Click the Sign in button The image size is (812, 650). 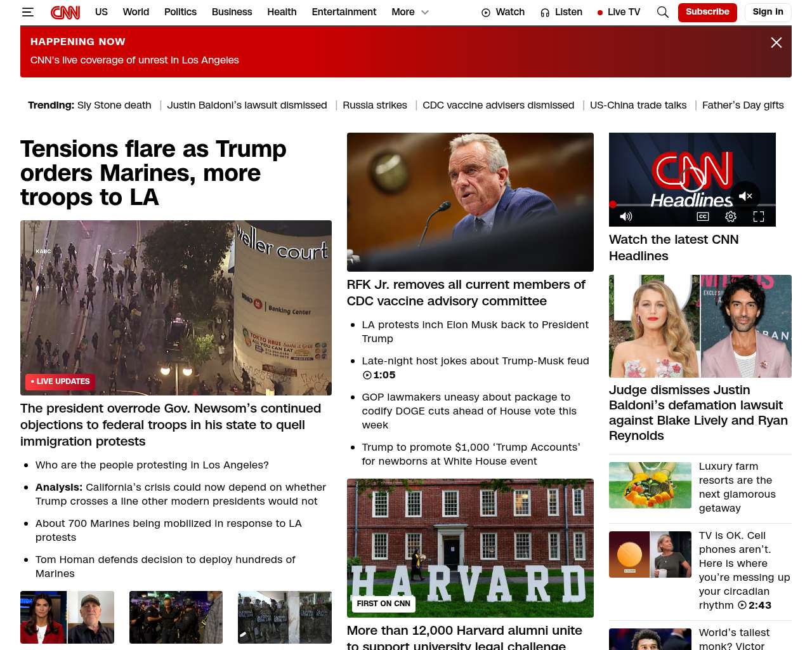pyautogui.click(x=768, y=12)
